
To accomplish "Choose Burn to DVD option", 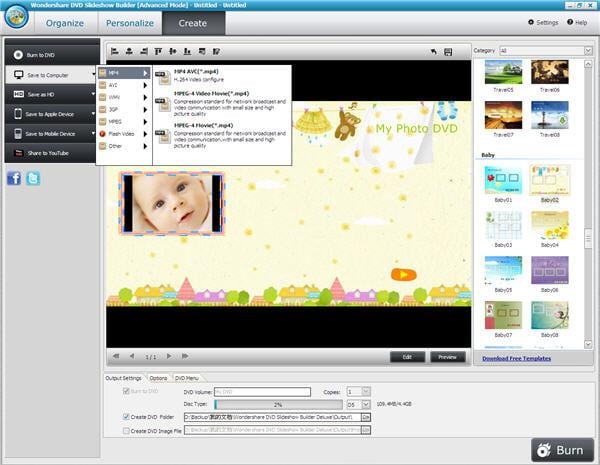I will (x=52, y=55).
